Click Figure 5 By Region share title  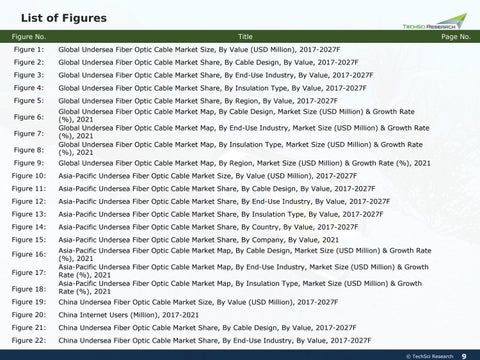coord(198,101)
